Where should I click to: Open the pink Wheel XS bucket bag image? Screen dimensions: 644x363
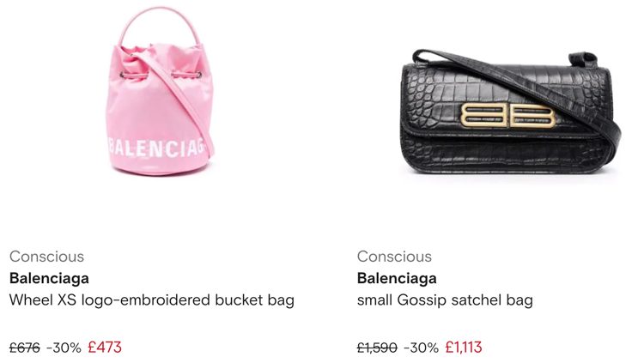(160, 91)
